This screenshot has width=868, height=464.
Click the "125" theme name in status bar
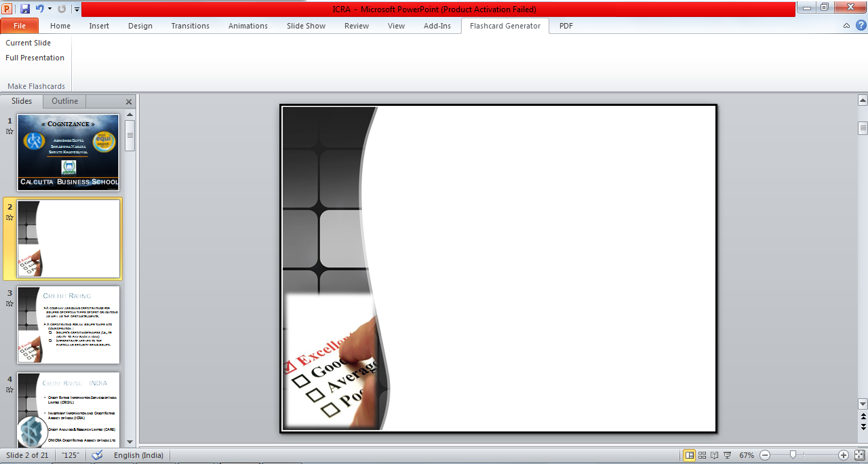coord(70,455)
